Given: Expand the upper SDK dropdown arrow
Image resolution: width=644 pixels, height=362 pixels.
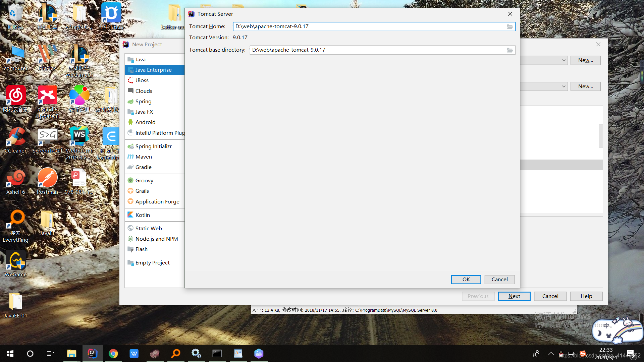Looking at the screenshot, I should tap(564, 60).
